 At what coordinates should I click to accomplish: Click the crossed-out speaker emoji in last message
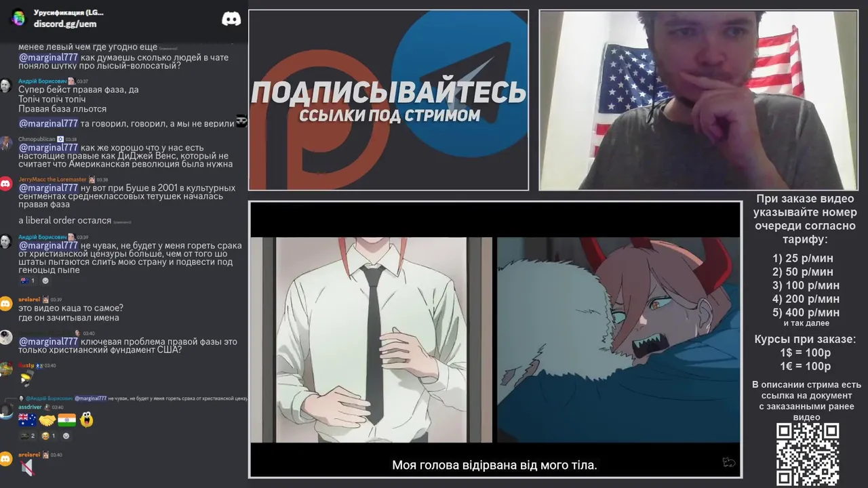(x=27, y=467)
